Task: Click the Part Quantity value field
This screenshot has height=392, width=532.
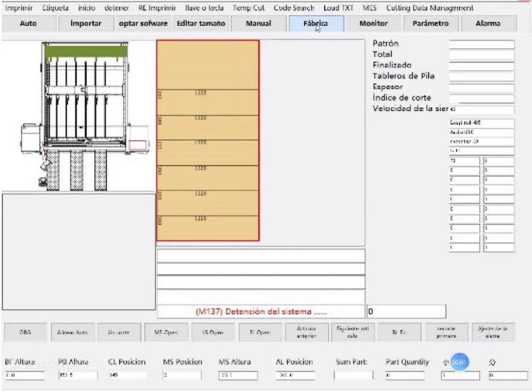Action: [404, 376]
